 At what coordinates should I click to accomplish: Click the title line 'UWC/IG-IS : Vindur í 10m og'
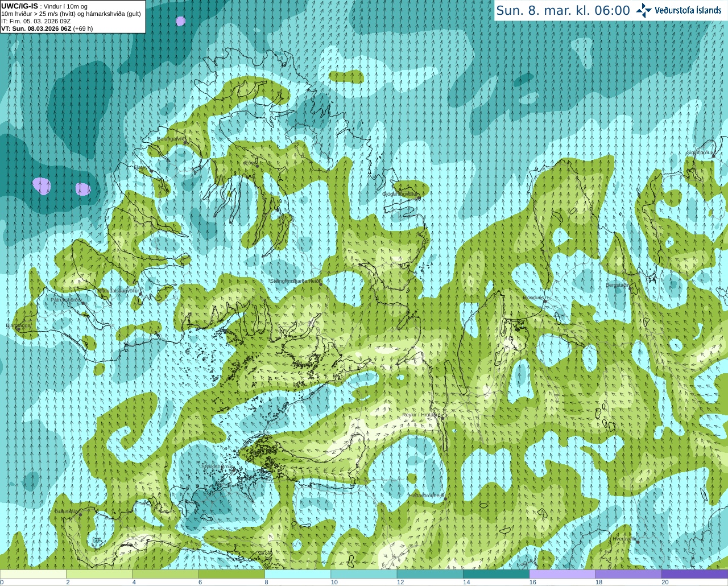[44, 6]
